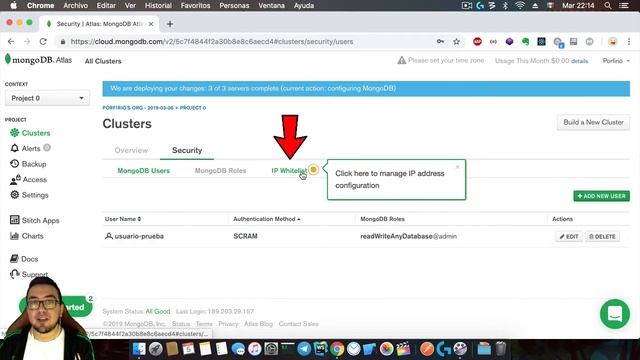Expand the Project 0 context dropdown
This screenshot has width=640, height=360.
click(47, 98)
